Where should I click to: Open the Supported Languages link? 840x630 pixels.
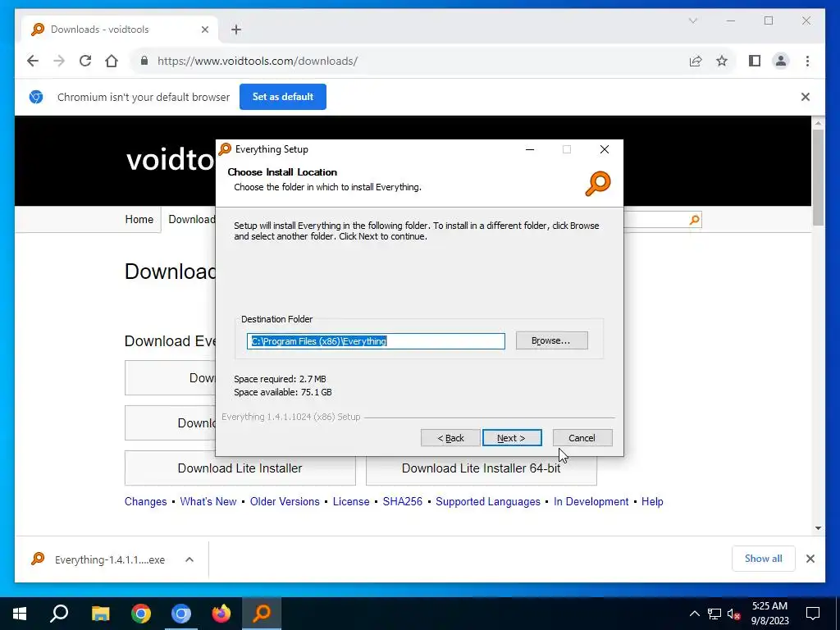(x=488, y=501)
